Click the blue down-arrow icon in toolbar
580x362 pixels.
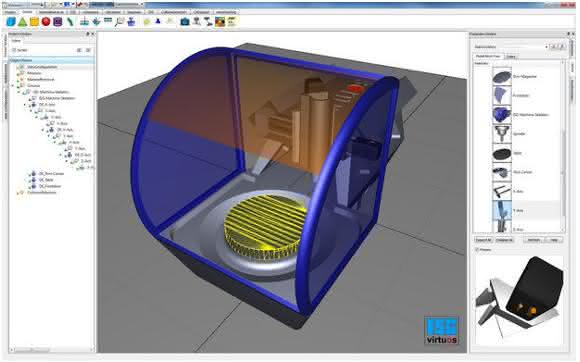pos(96,22)
